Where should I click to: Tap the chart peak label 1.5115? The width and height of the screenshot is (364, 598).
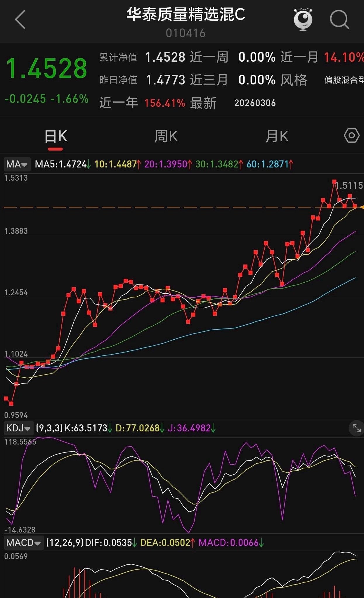coord(349,186)
